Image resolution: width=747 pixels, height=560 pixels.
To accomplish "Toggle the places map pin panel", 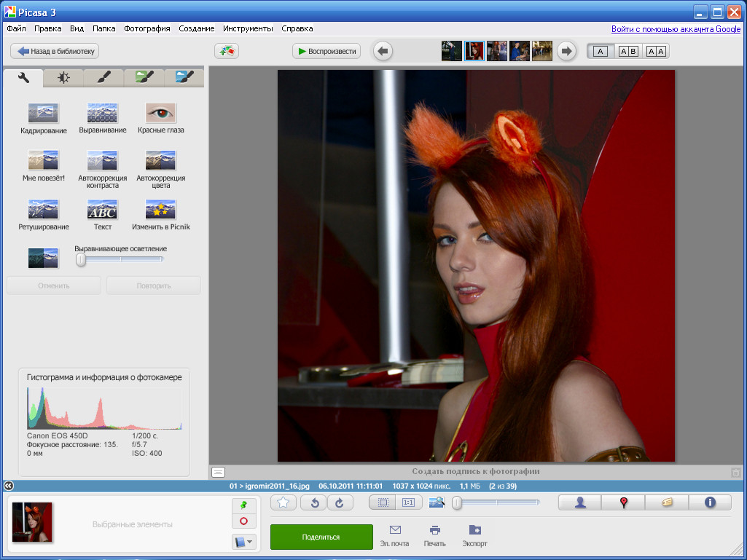I will (623, 502).
